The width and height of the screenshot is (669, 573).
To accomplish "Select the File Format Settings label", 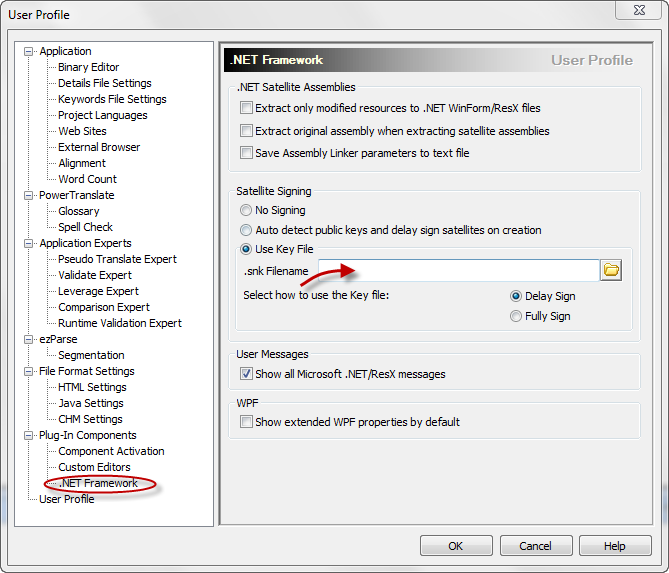I will (87, 371).
